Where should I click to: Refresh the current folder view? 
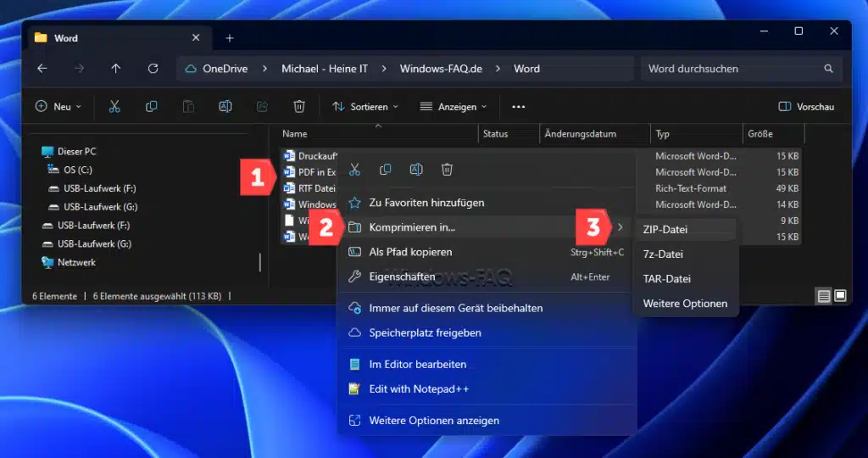pyautogui.click(x=153, y=69)
